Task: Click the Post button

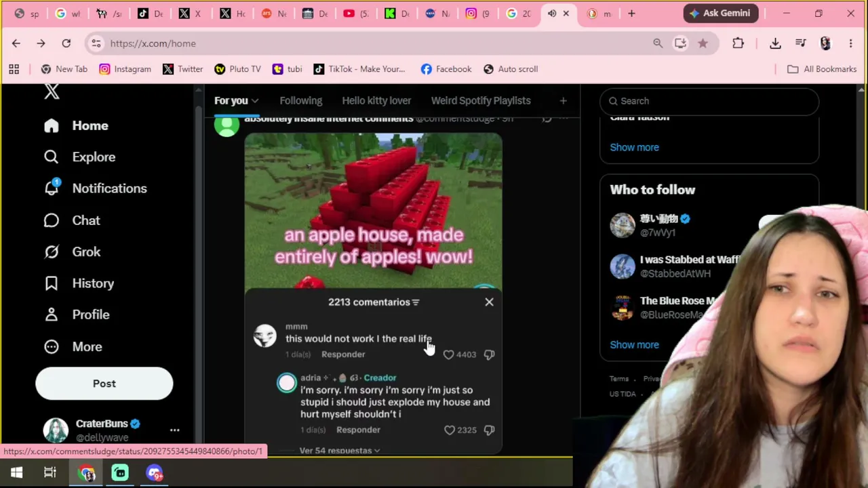Action: pos(104,384)
